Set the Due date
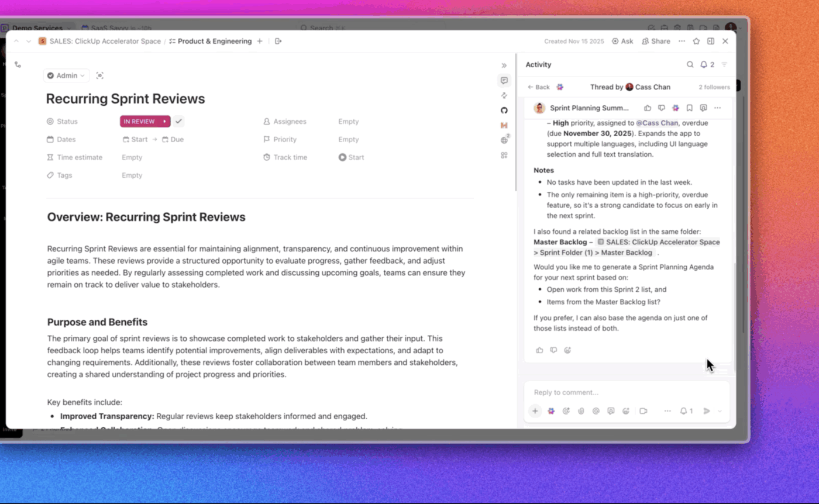819x504 pixels. [173, 140]
